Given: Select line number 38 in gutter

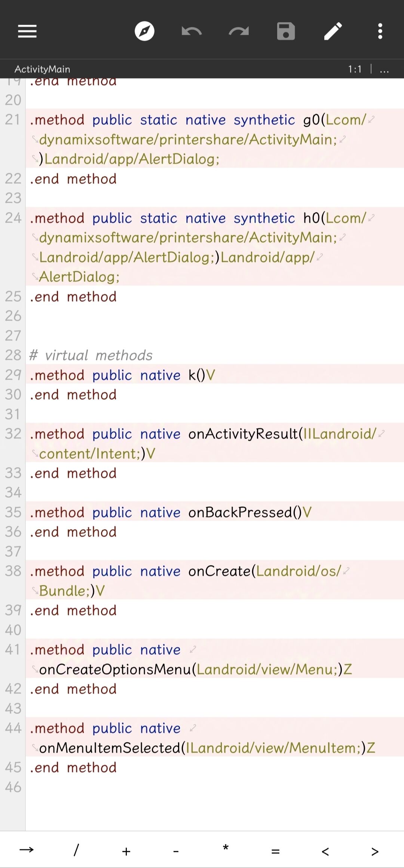Looking at the screenshot, I should pos(13,571).
